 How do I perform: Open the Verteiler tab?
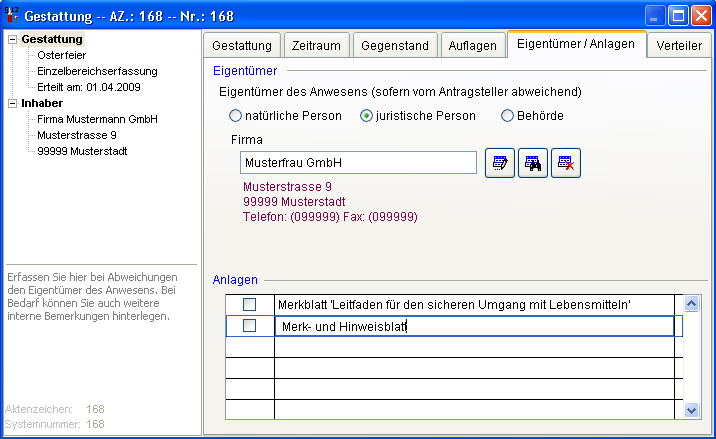(x=679, y=46)
